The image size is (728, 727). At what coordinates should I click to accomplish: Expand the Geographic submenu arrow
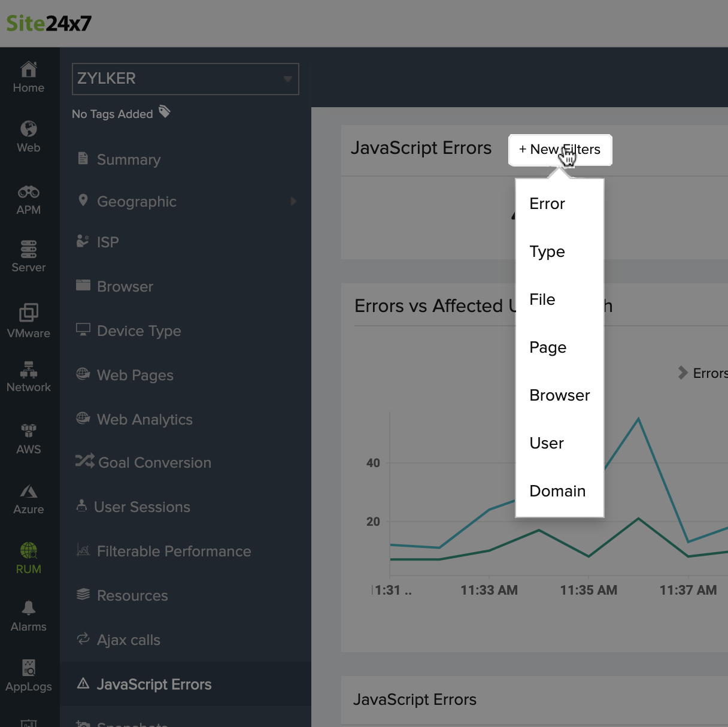[x=293, y=201]
